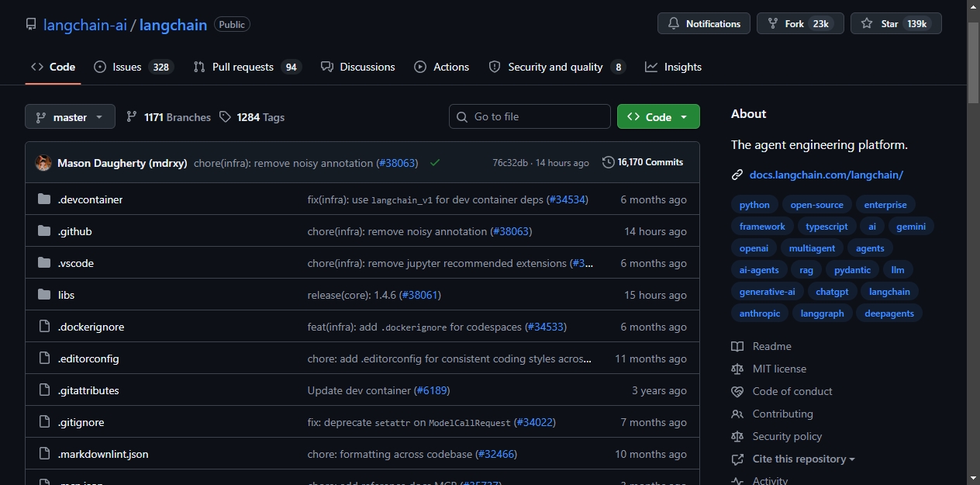
Task: Click the git branch icon beside 1171 Branches
Action: pyautogui.click(x=132, y=117)
